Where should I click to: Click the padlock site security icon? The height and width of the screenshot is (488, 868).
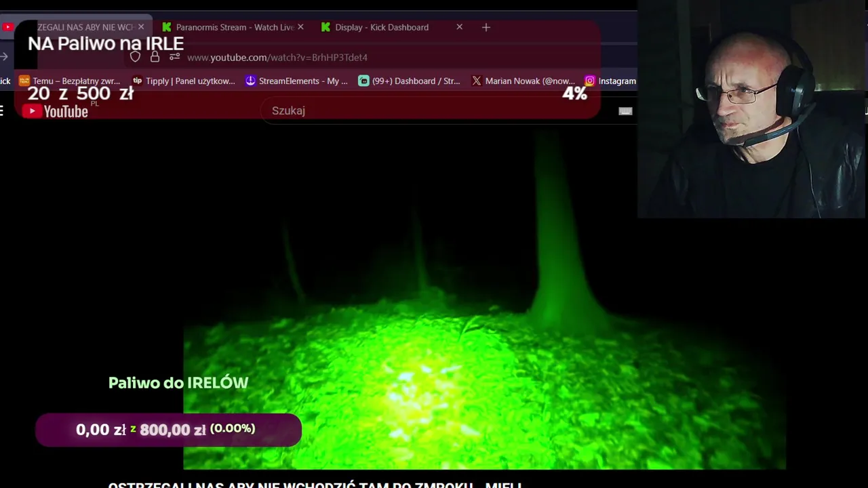155,57
